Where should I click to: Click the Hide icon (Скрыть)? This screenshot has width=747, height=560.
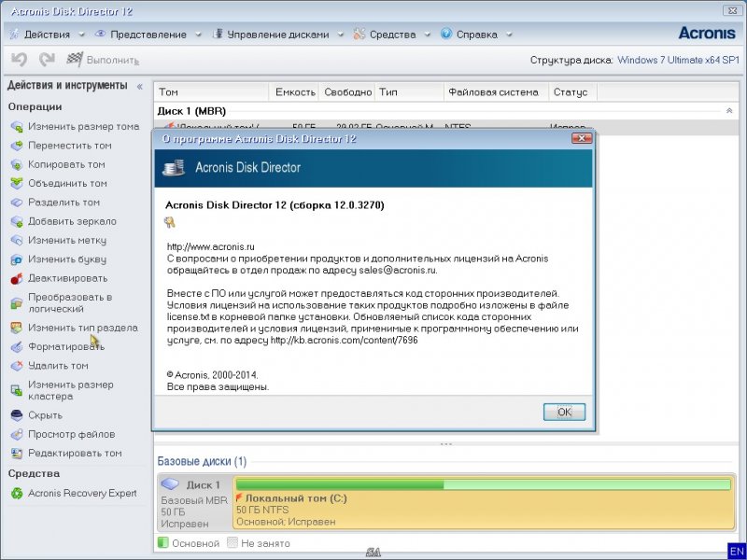point(17,415)
